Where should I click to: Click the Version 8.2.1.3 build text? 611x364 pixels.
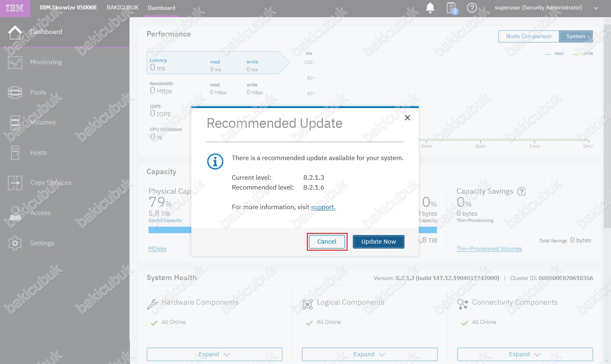[x=436, y=278]
